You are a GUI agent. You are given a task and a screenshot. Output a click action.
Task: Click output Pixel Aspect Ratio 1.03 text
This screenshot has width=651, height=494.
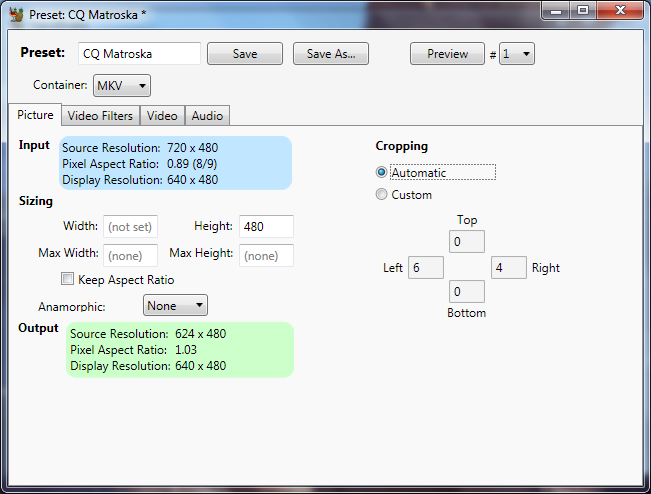[x=133, y=350]
